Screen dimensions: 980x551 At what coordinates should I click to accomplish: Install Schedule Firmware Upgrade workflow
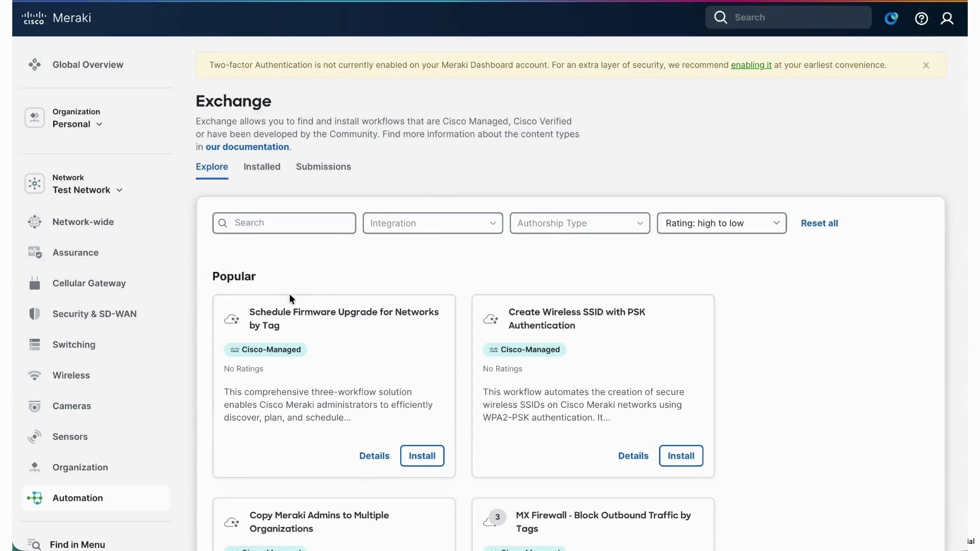pos(422,456)
